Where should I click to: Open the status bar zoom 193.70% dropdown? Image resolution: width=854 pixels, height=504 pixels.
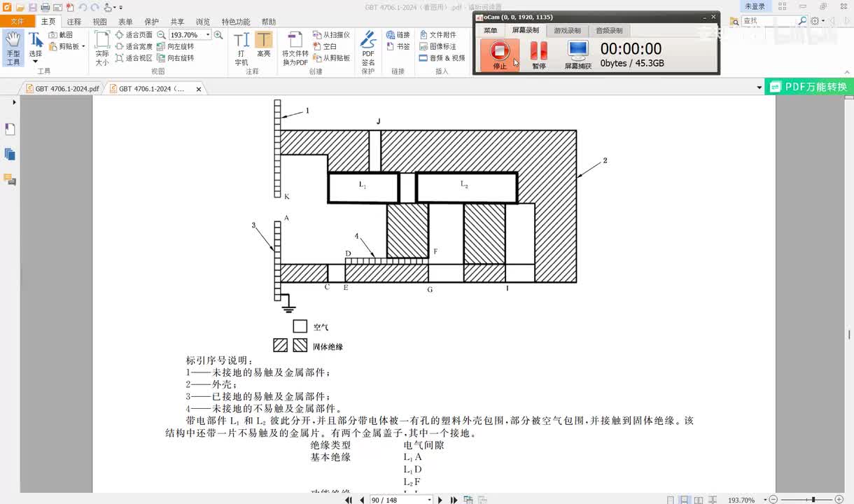[766, 500]
